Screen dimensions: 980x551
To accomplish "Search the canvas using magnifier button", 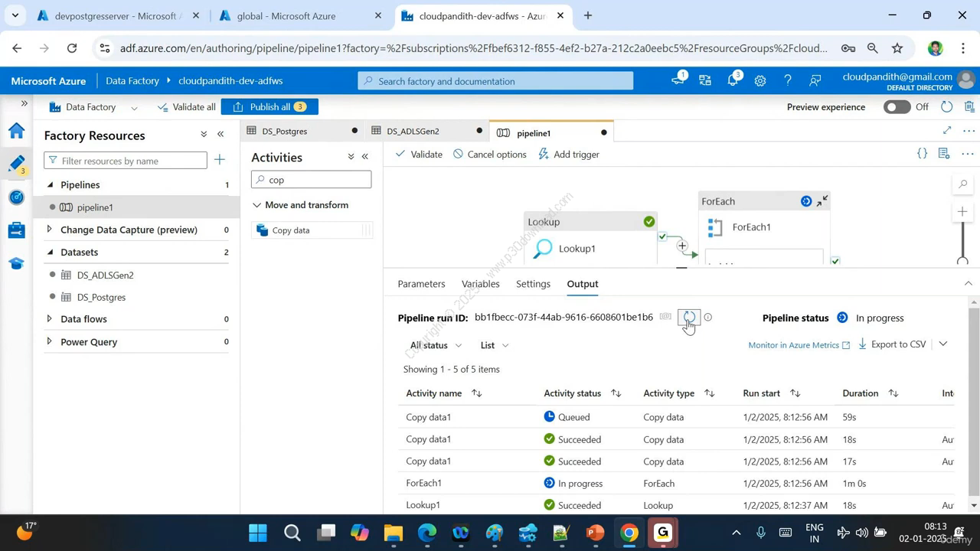I will (x=963, y=184).
